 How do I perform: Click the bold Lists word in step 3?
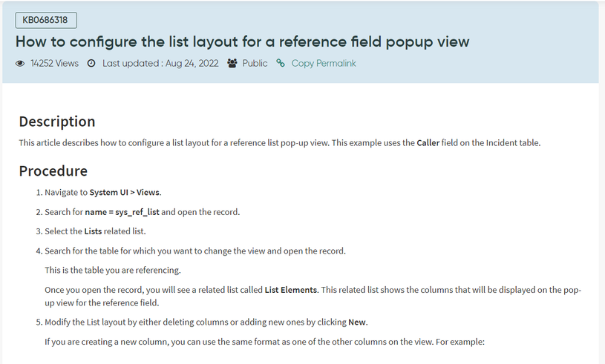(x=93, y=231)
